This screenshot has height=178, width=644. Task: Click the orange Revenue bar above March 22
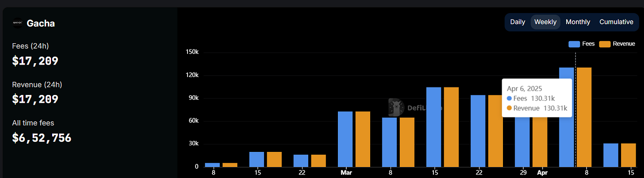click(495, 131)
